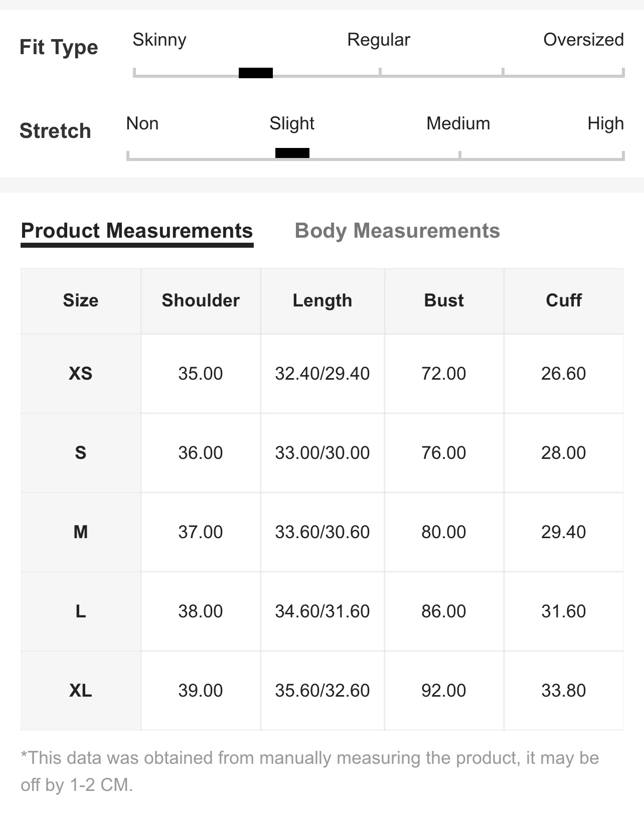Select the XL size row label
Viewport: 644px width, 816px height.
click(x=81, y=691)
